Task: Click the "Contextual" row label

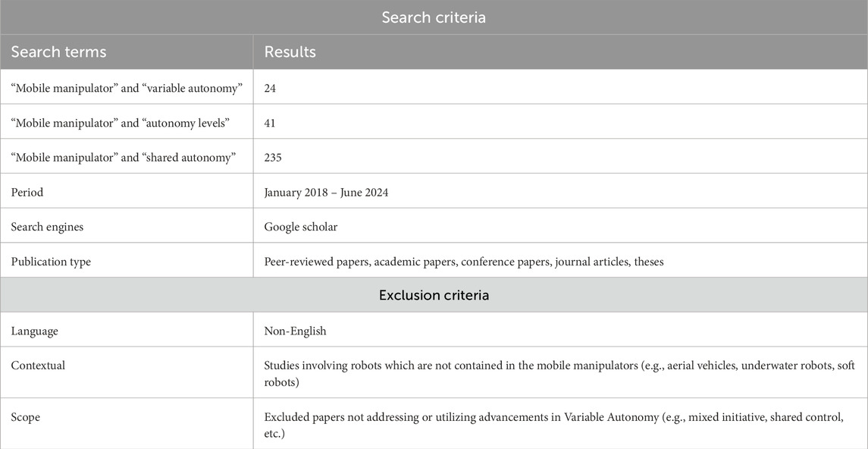Action: [38, 366]
